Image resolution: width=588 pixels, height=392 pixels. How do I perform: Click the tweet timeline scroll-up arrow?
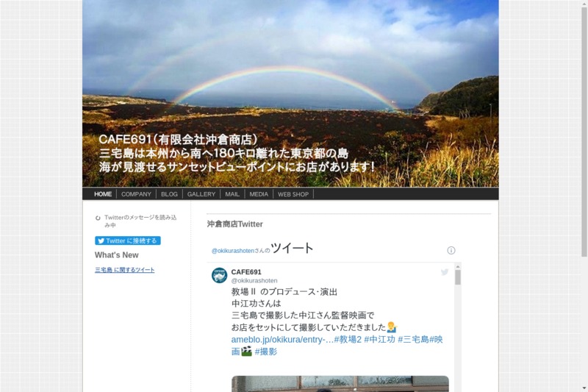[457, 266]
